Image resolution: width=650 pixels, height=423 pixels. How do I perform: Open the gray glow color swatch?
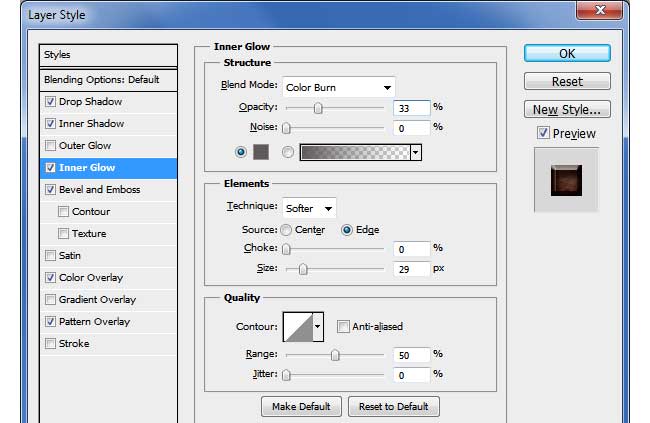click(261, 152)
